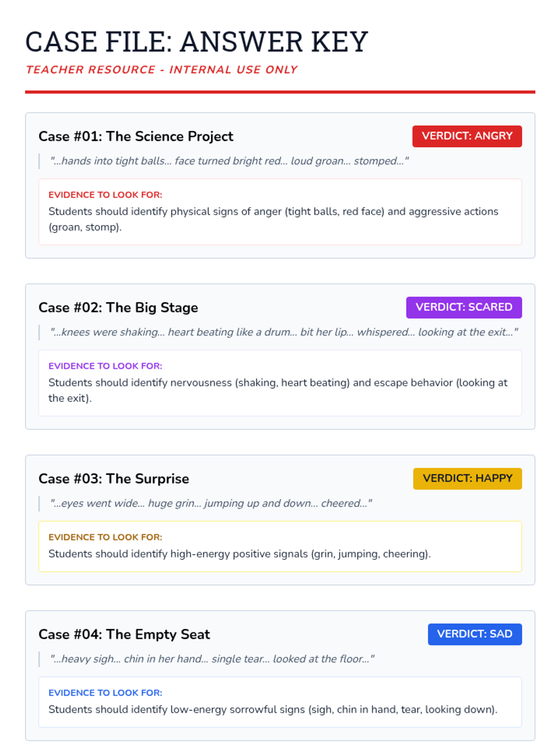Click the TEACHER RESOURCE - INTERNAL USE ONLY subtitle

coord(161,70)
